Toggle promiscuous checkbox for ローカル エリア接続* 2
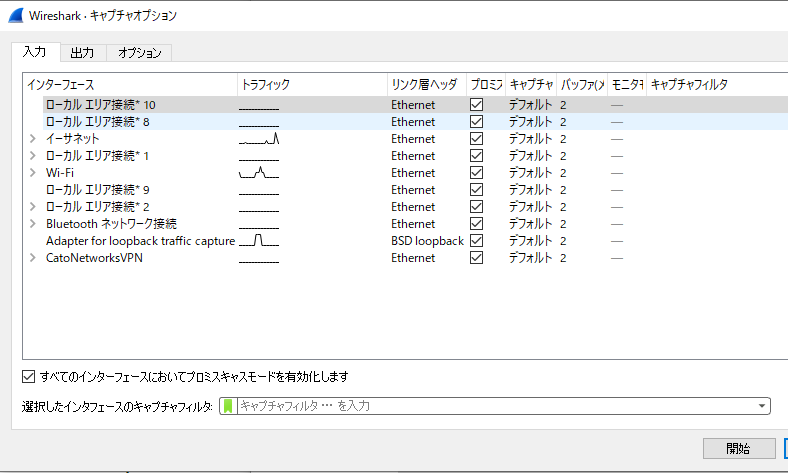 476,207
